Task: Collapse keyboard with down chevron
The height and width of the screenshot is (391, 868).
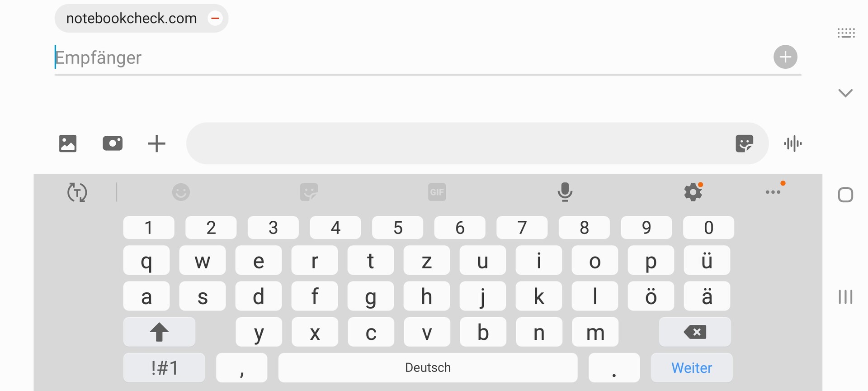Action: 845,93
